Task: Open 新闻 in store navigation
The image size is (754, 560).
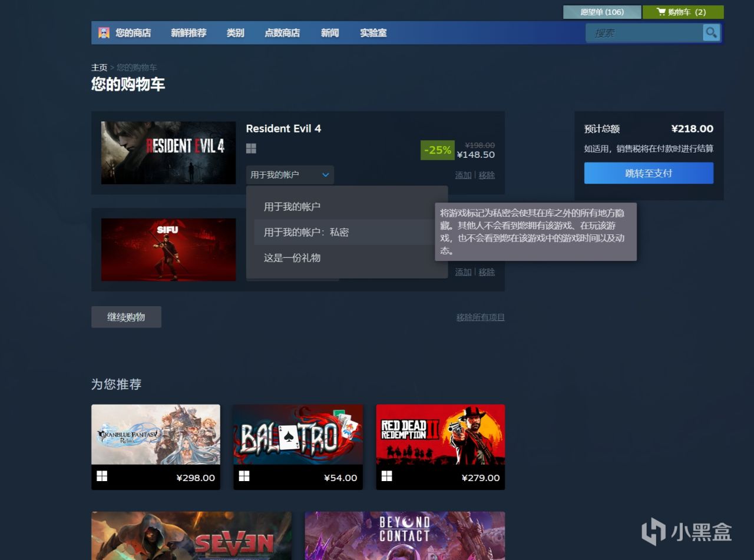Action: pyautogui.click(x=330, y=33)
